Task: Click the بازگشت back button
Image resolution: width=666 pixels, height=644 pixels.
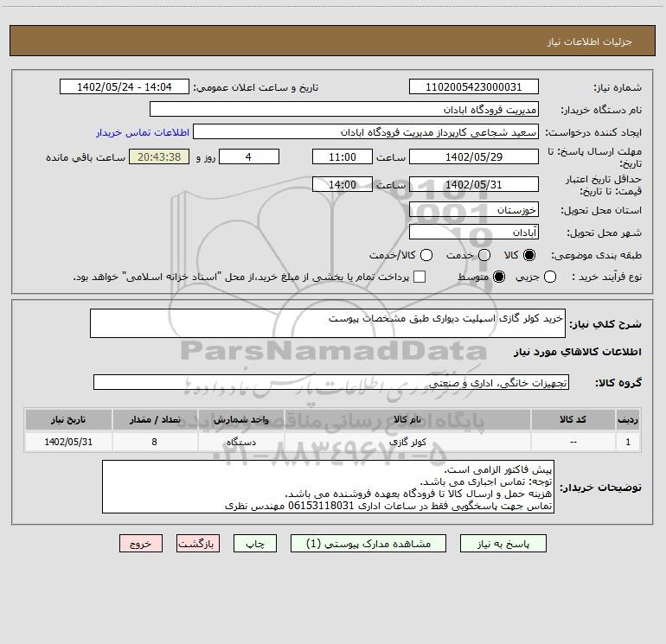Action: [x=198, y=544]
